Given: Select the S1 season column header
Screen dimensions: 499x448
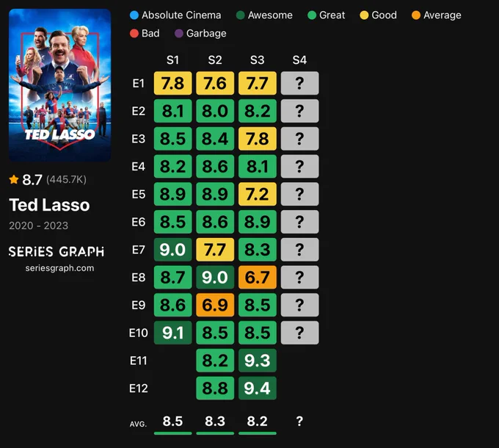Looking at the screenshot, I should pos(172,60).
